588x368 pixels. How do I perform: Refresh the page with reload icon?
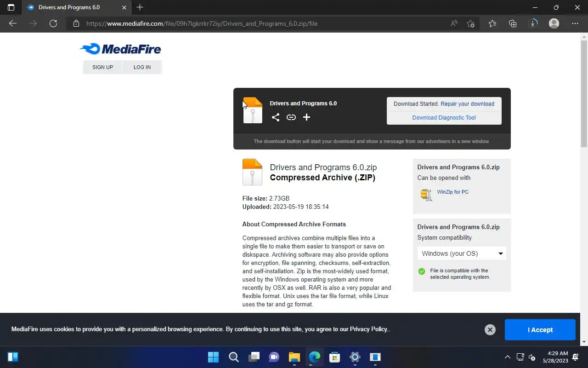pos(53,23)
